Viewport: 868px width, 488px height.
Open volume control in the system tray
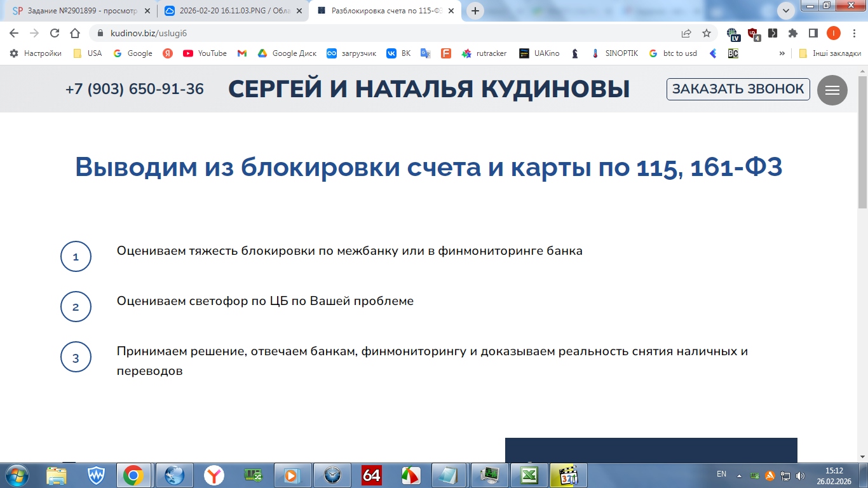(799, 475)
